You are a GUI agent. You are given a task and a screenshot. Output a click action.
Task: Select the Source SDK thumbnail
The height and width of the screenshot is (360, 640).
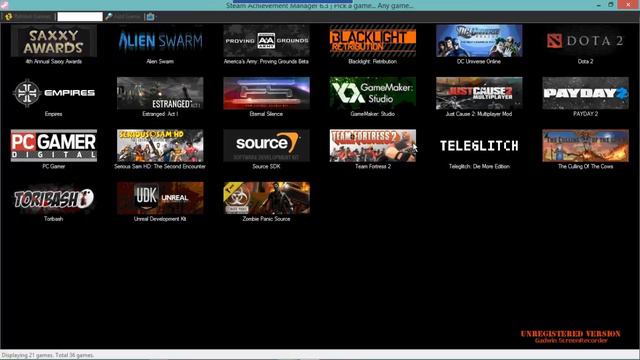(267, 146)
